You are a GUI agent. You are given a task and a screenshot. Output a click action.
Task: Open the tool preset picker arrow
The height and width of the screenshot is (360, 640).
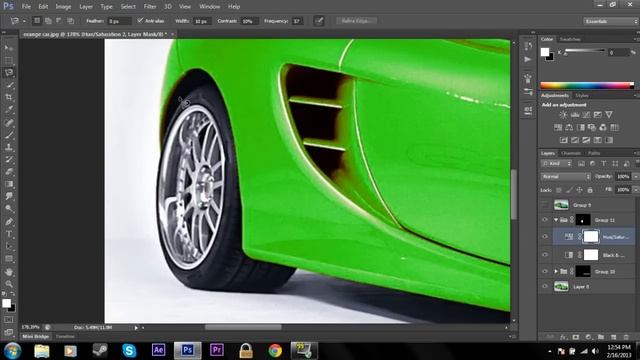click(24, 21)
